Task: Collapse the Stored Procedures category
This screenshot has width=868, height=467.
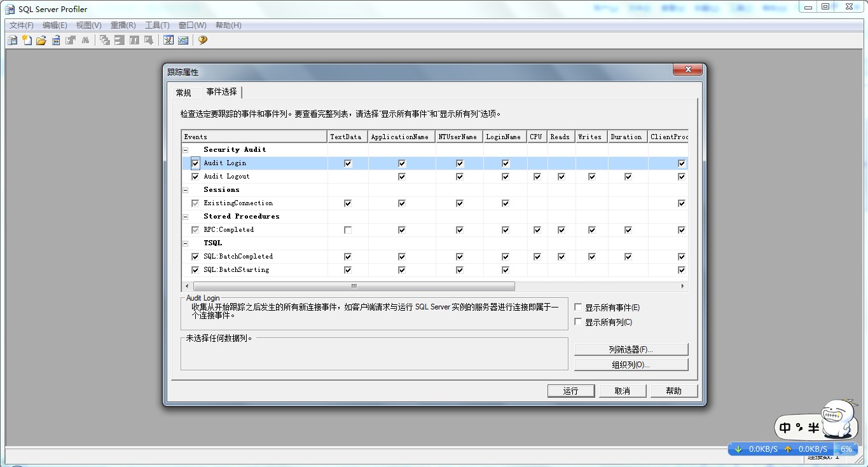Action: click(x=186, y=217)
